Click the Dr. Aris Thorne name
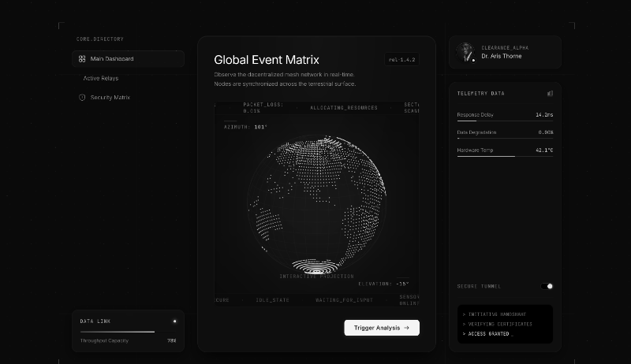The height and width of the screenshot is (364, 631). tap(502, 56)
